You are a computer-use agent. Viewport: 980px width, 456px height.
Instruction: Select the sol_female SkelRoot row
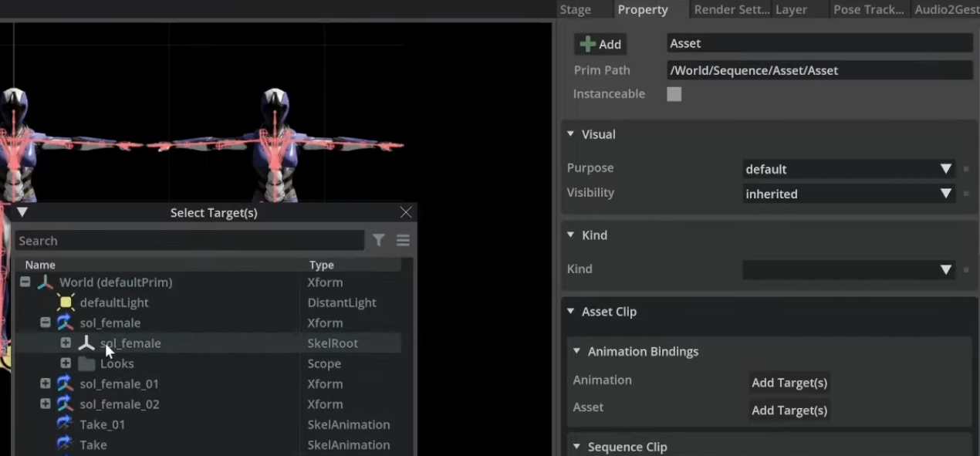[x=208, y=343]
